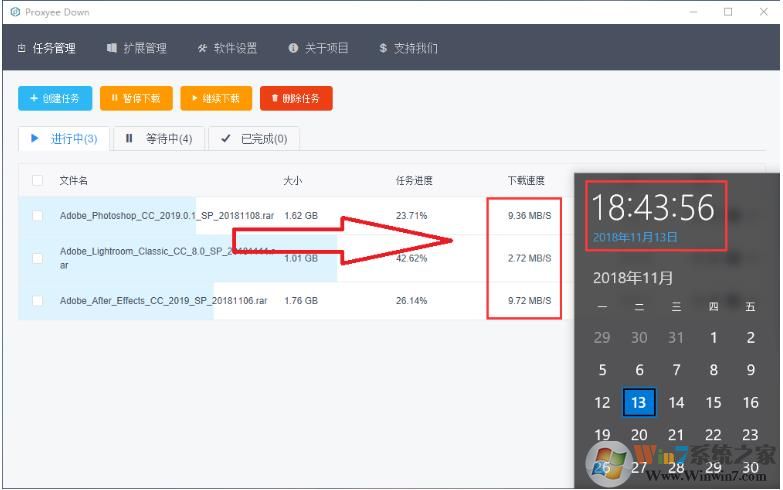The height and width of the screenshot is (490, 783).
Task: Open 软件设置 software settings
Action: coord(227,48)
